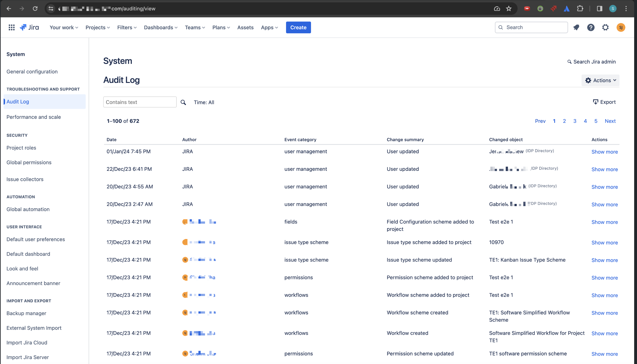Open the Time: All filter
The height and width of the screenshot is (364, 637).
204,102
